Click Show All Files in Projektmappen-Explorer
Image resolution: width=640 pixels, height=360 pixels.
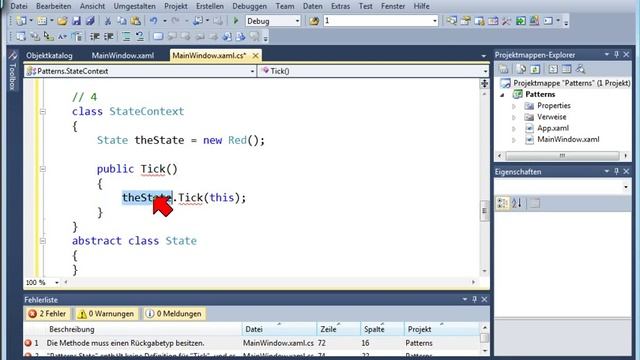click(x=521, y=69)
